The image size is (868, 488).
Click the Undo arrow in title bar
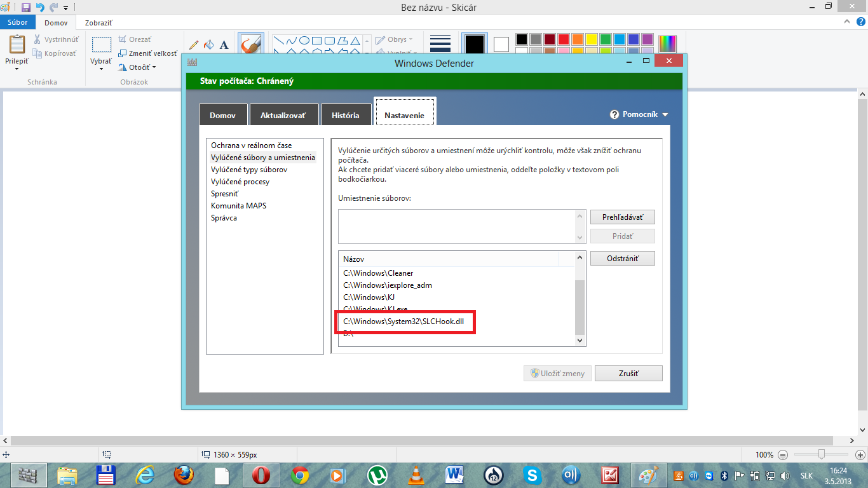click(40, 8)
